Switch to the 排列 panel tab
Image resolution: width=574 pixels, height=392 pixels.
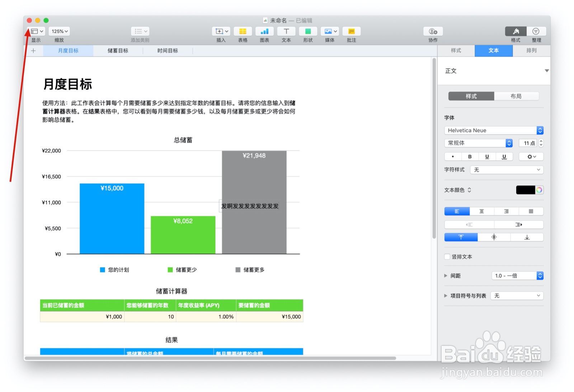pos(532,51)
